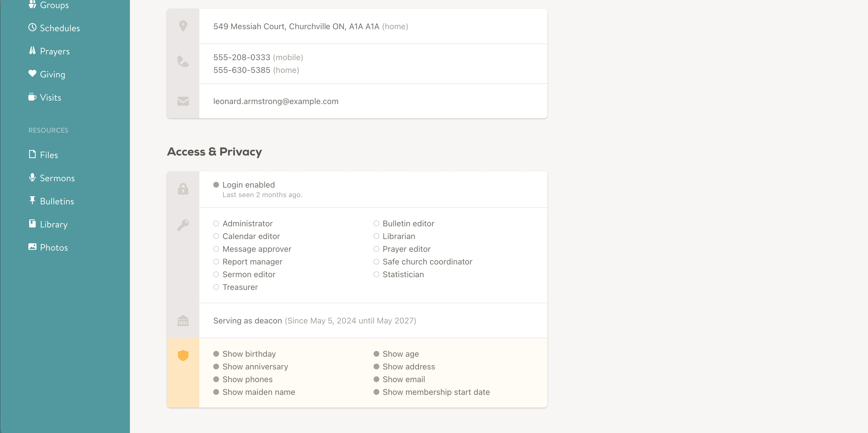Select the Calendar editor role
The image size is (868, 433).
[x=247, y=236]
